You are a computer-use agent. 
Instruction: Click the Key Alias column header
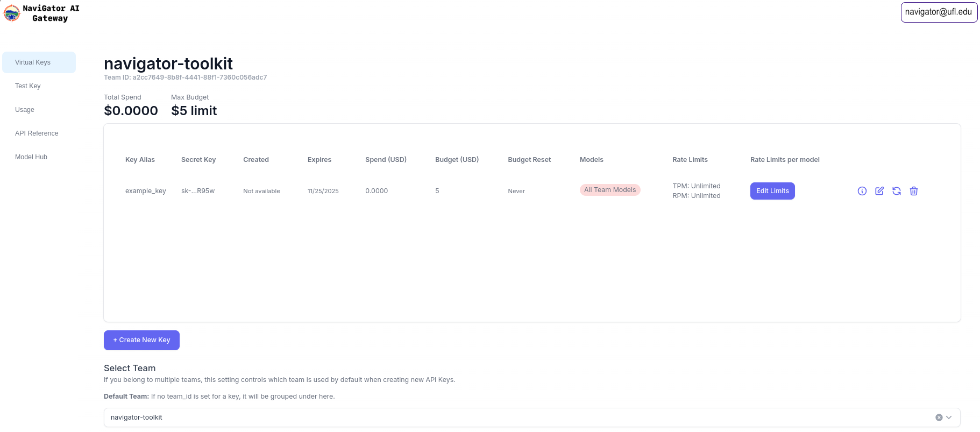(140, 160)
